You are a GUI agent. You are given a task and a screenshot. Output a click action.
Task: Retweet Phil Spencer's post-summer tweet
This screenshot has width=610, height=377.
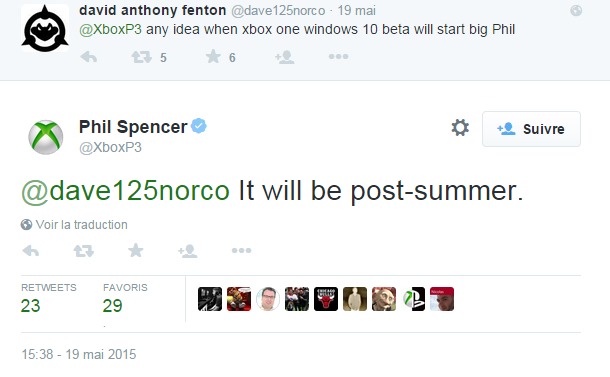pyautogui.click(x=84, y=251)
